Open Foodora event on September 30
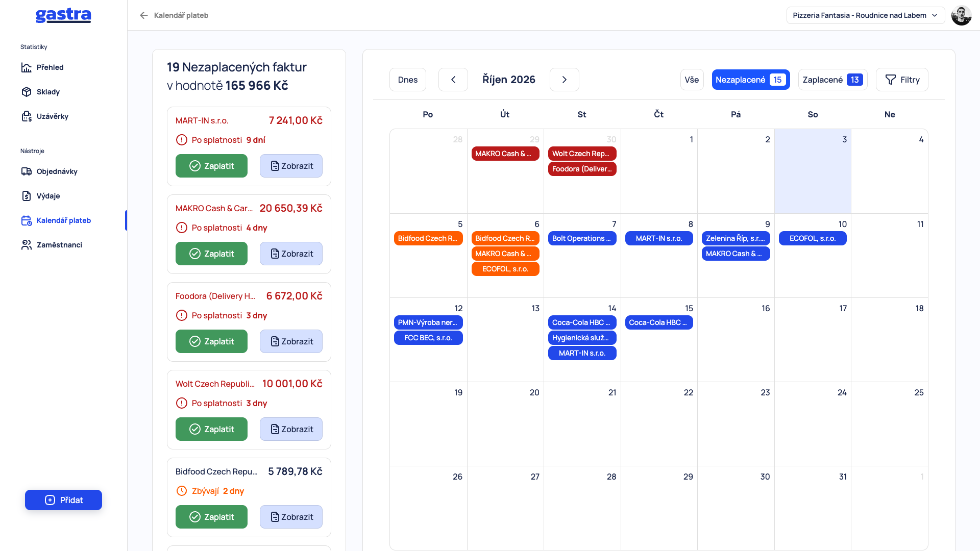980x551 pixels. 582,169
